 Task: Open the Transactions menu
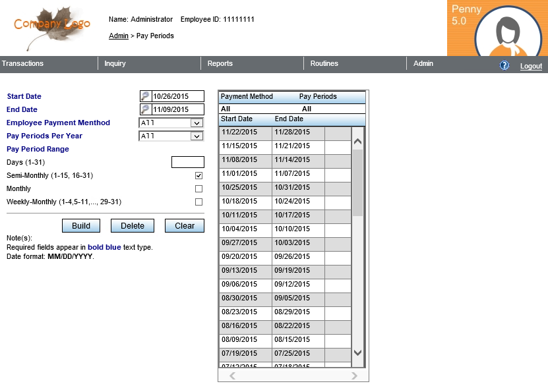[x=23, y=64]
